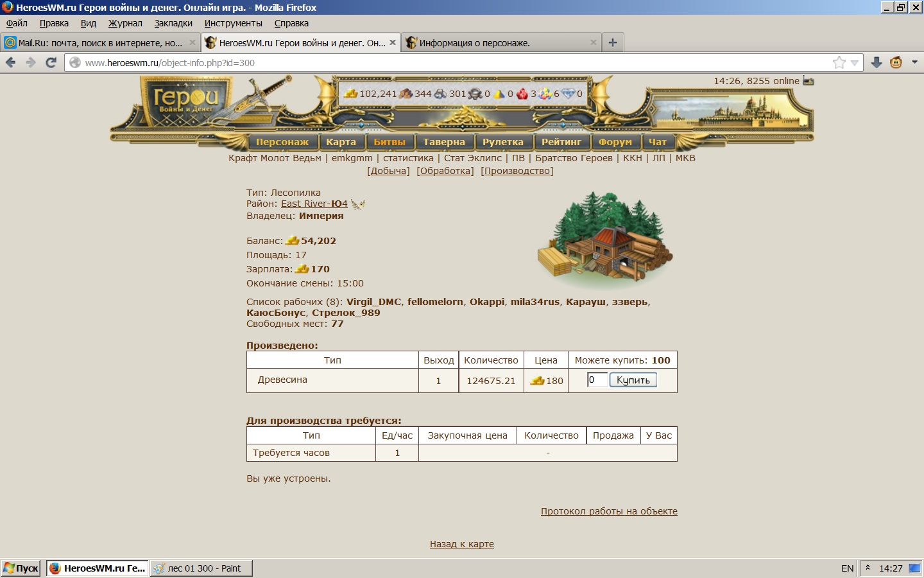
Task: Open the Инструменты menu
Action: (234, 23)
